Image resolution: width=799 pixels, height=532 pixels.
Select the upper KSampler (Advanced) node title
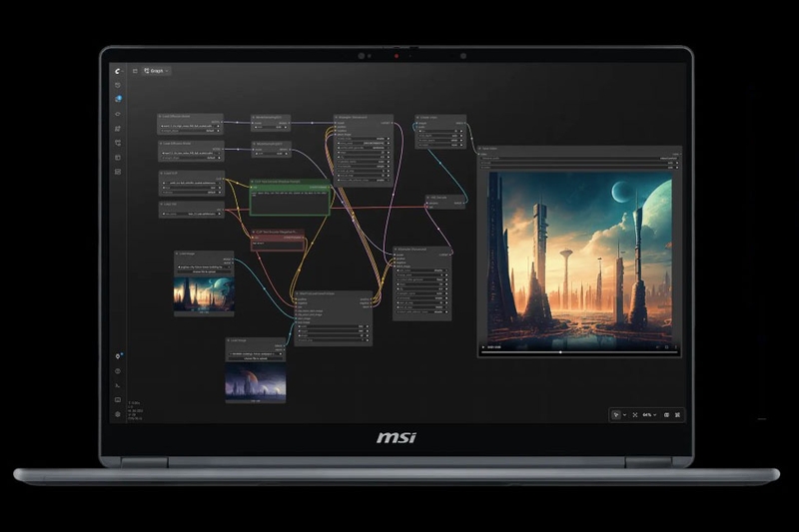tap(353, 117)
